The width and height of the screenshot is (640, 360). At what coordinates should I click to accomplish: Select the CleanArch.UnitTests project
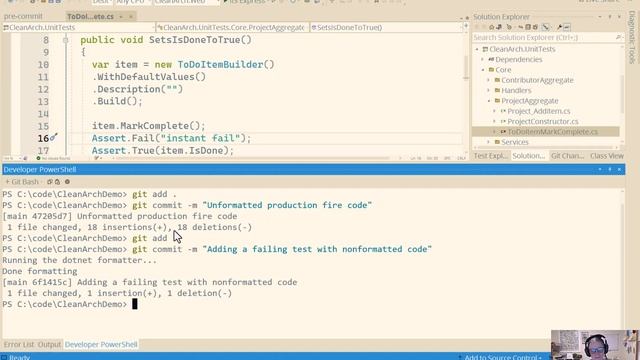(x=522, y=49)
